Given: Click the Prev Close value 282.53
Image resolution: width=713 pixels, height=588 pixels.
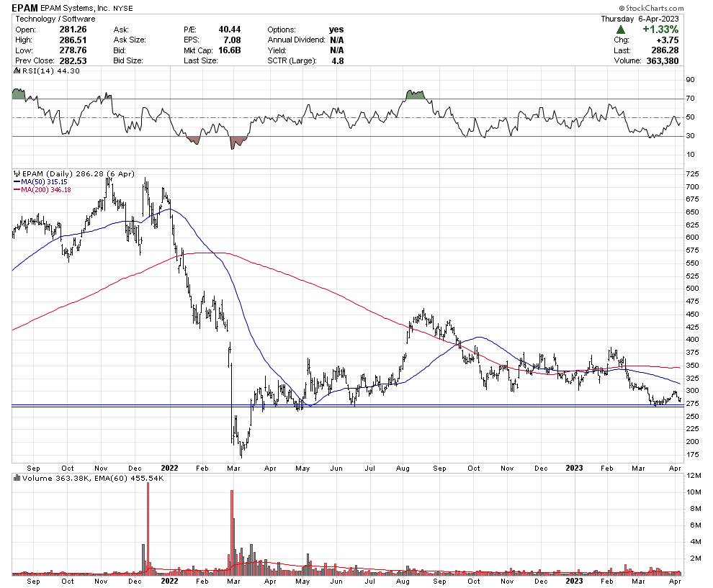Looking at the screenshot, I should point(73,60).
